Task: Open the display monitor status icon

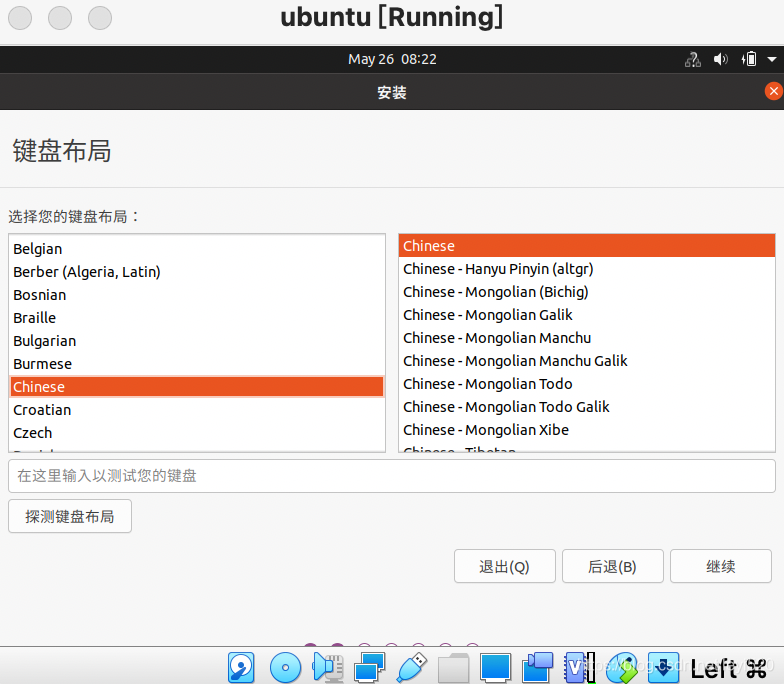Action: (x=496, y=668)
